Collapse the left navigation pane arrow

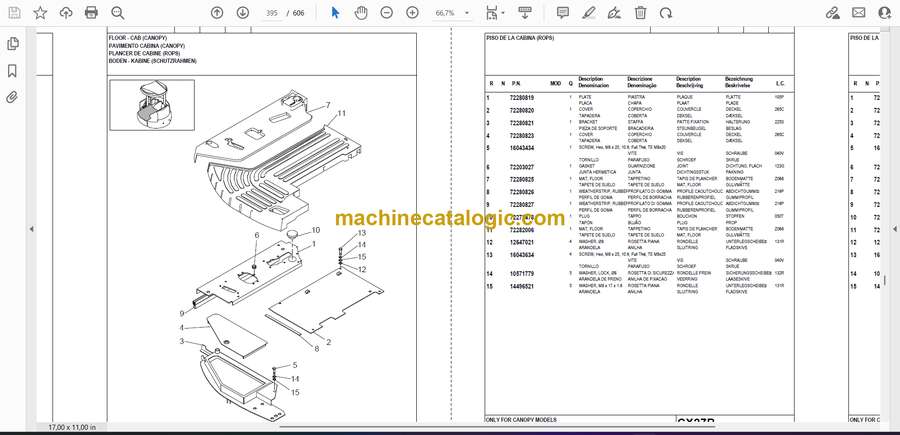coord(32,229)
